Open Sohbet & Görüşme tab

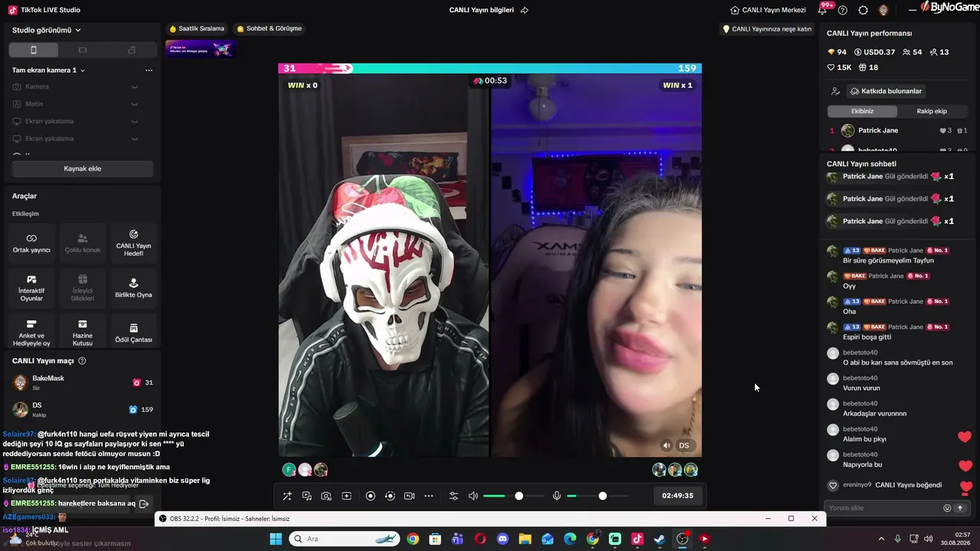[x=269, y=28]
